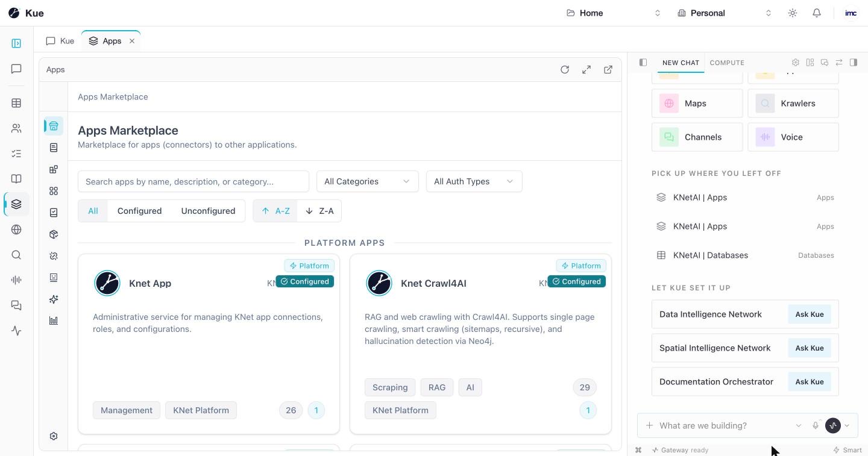
Task: Click the plus icon in the chat input
Action: click(649, 425)
